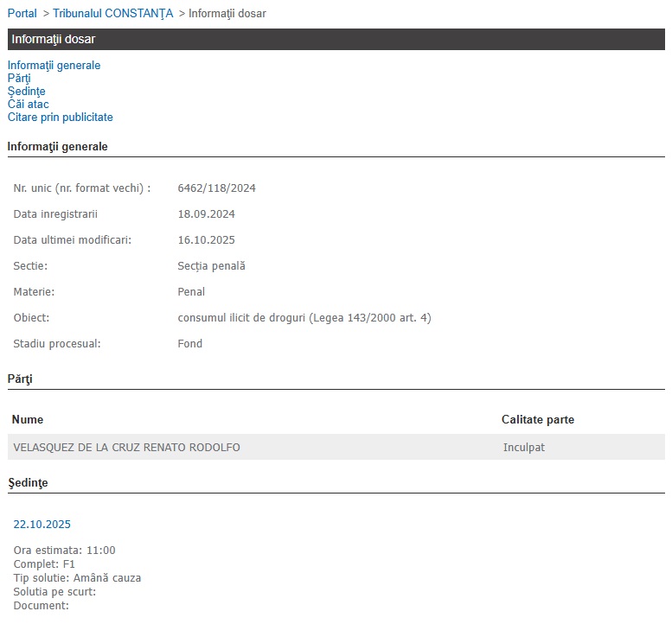The height and width of the screenshot is (624, 672).
Task: Open the Căi atac link
Action: (28, 105)
